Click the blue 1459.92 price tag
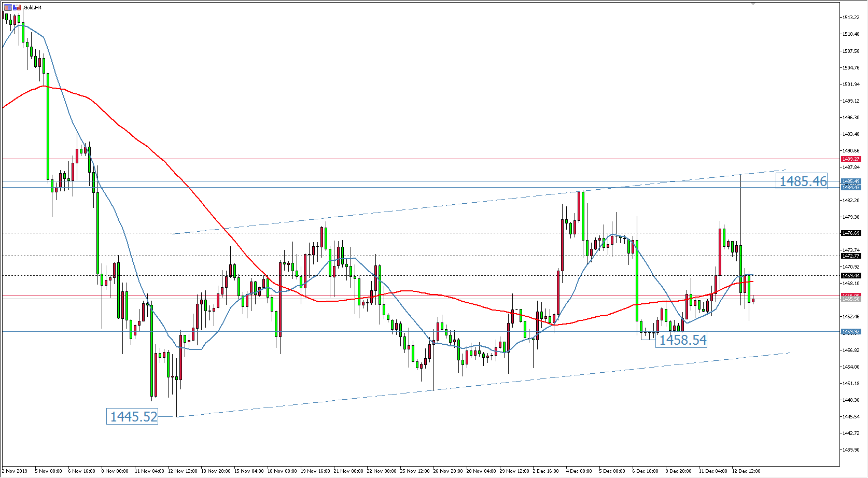Image resolution: width=868 pixels, height=478 pixels. tap(851, 332)
